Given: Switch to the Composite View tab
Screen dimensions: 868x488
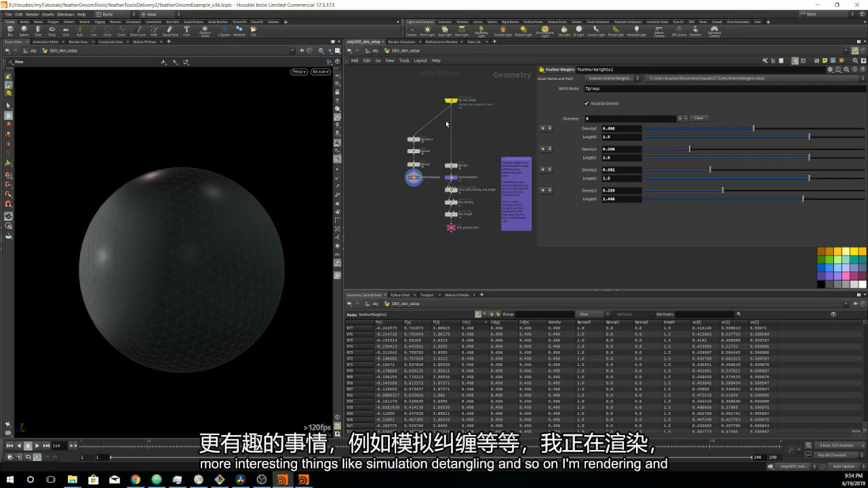Looking at the screenshot, I should point(111,41).
